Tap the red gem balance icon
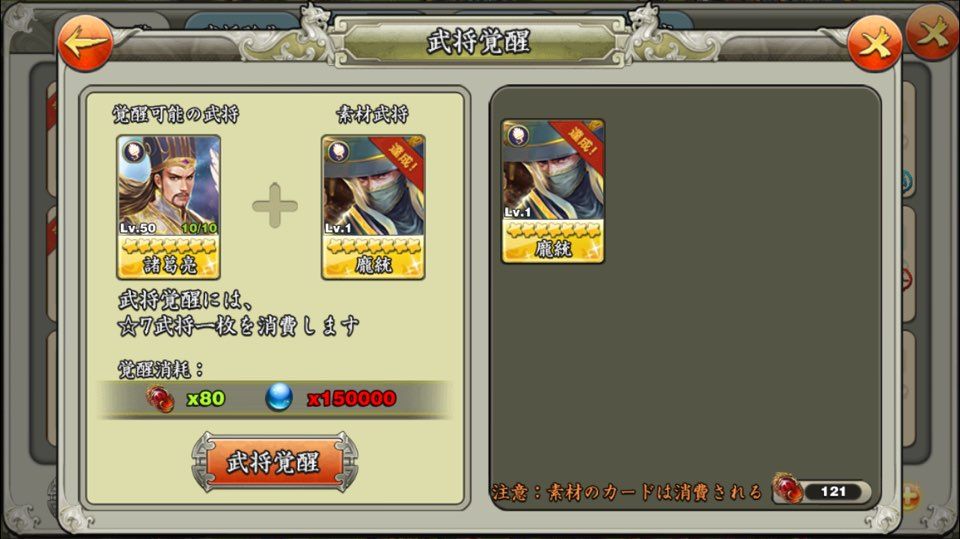This screenshot has width=960, height=539. tap(787, 489)
